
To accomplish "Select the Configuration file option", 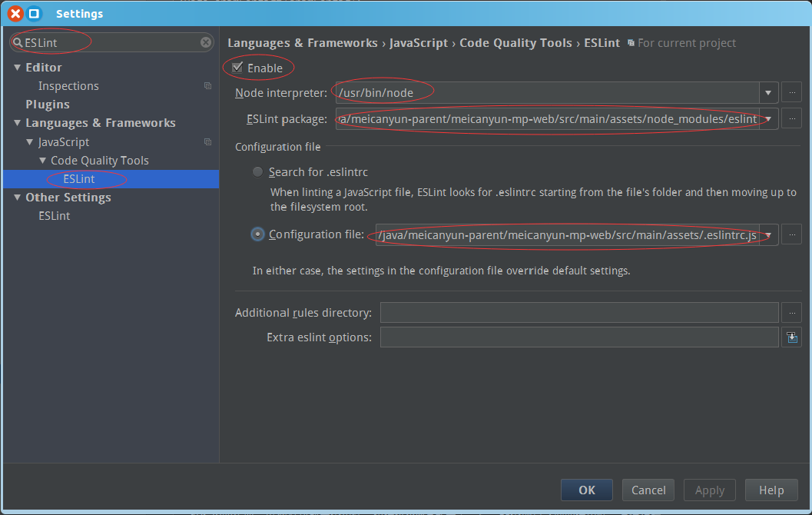I will tap(257, 234).
